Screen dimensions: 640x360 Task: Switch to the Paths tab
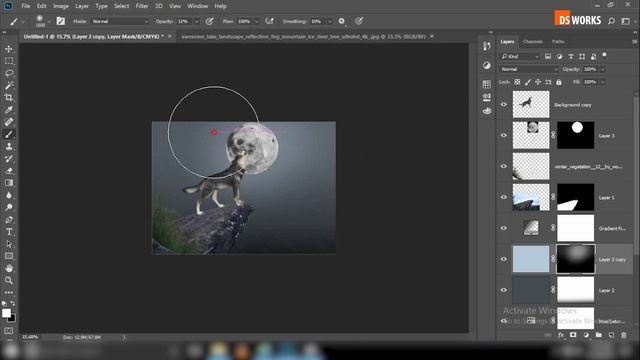(x=558, y=42)
